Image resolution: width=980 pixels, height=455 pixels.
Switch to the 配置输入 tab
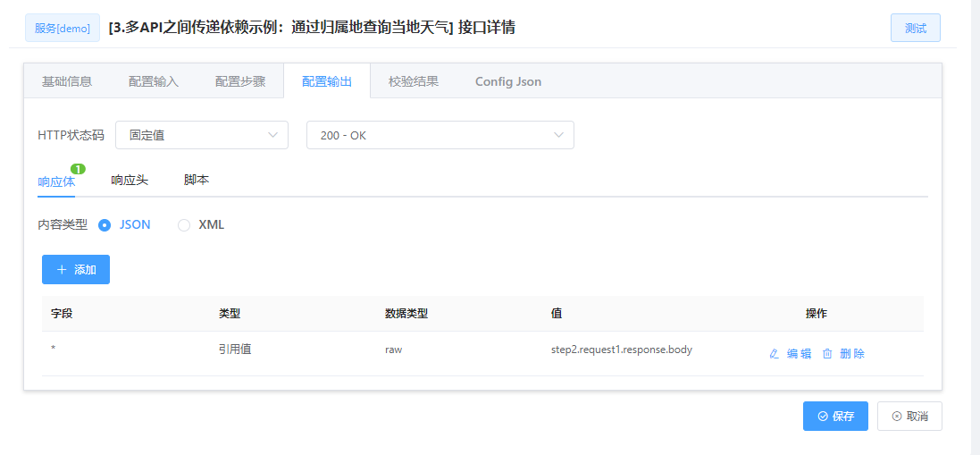(x=154, y=81)
